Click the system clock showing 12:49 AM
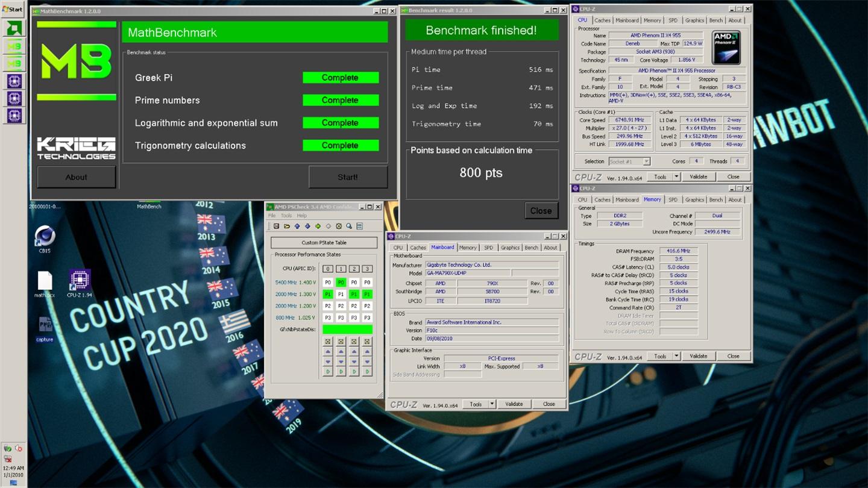 pos(13,468)
